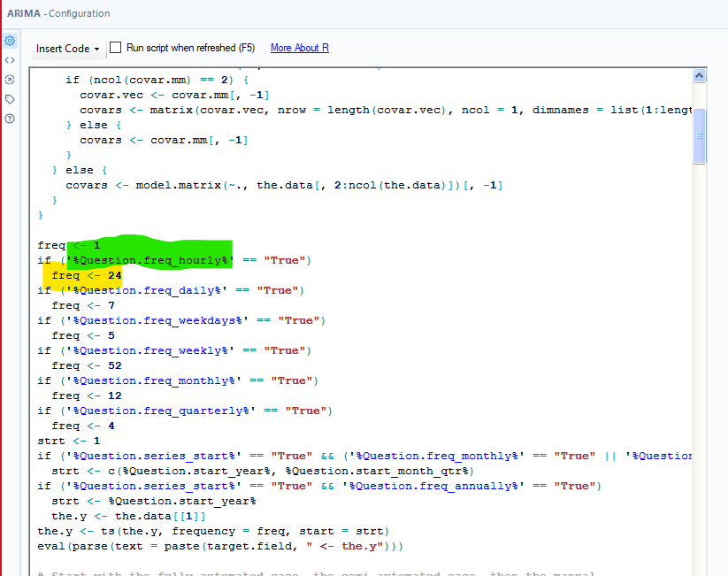The image size is (728, 576).
Task: Open help via the question mark icon
Action: pyautogui.click(x=10, y=118)
